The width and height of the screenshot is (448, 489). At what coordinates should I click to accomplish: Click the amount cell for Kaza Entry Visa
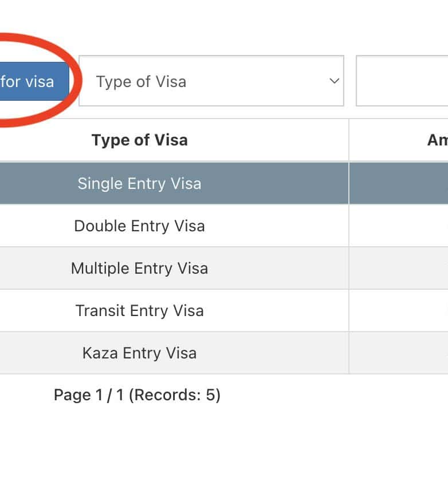[399, 353]
